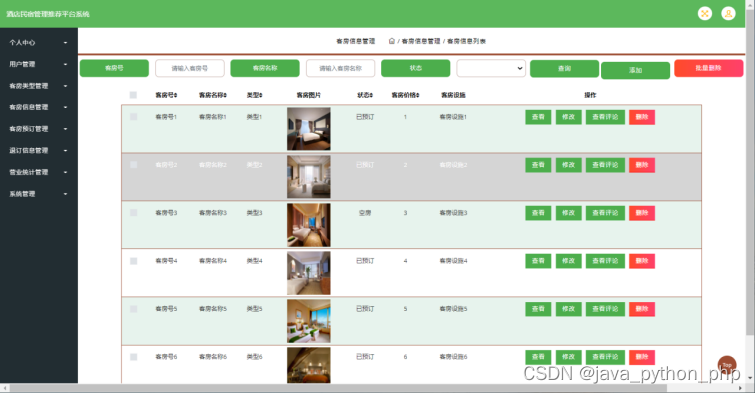Open the room photo thumbnail for 客房号4
This screenshot has width=756, height=393.
click(309, 273)
